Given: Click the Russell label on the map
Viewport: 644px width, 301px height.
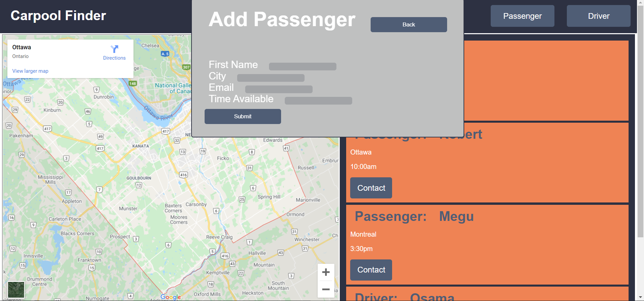Looking at the screenshot, I should (306, 168).
